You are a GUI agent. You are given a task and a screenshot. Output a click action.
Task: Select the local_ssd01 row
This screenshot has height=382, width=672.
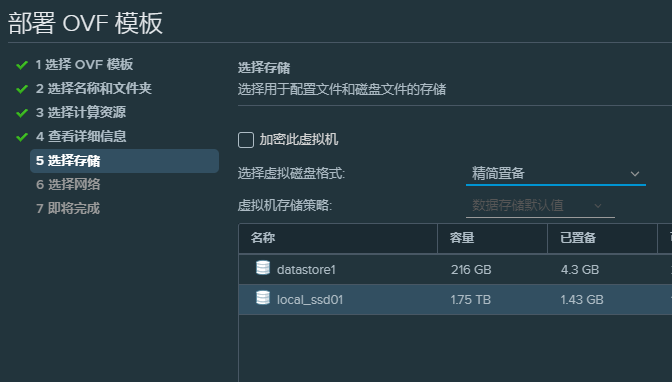[455, 299]
